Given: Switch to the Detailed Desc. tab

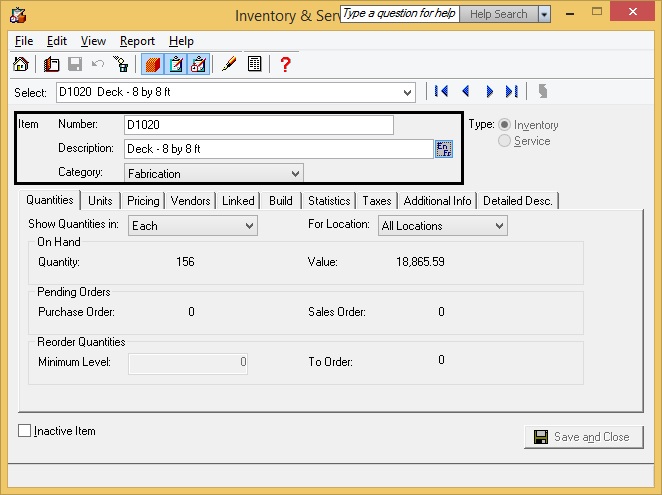Looking at the screenshot, I should point(518,201).
